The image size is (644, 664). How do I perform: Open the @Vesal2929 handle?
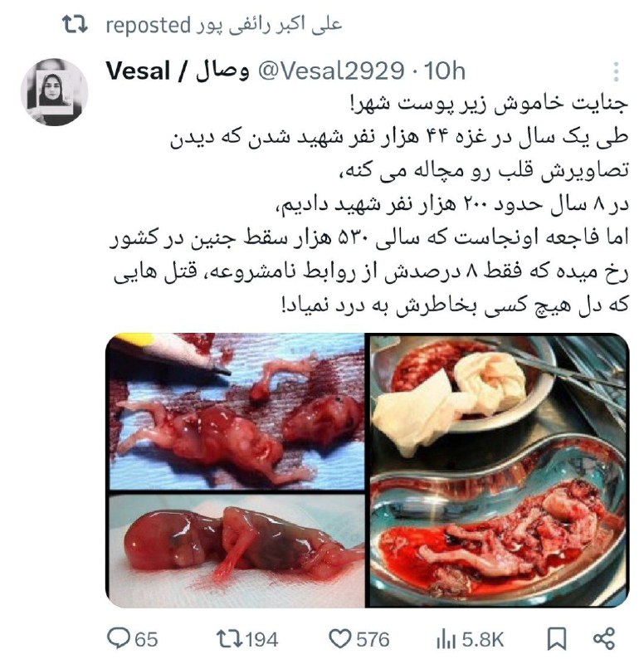coord(331,71)
